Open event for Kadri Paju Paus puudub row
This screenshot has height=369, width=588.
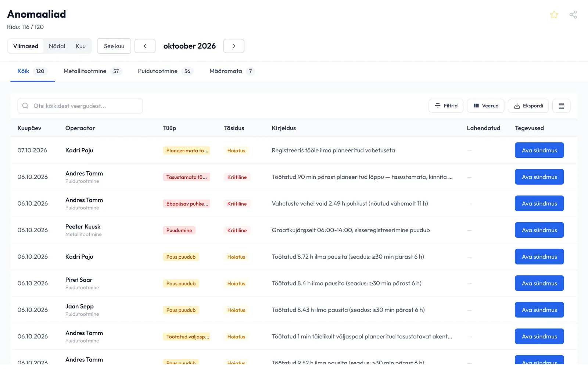tap(539, 257)
